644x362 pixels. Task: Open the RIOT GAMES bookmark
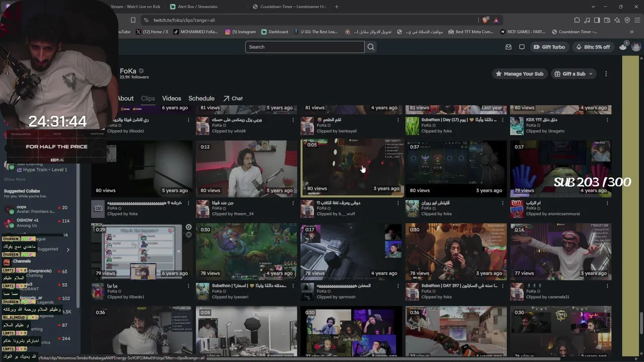[523, 32]
